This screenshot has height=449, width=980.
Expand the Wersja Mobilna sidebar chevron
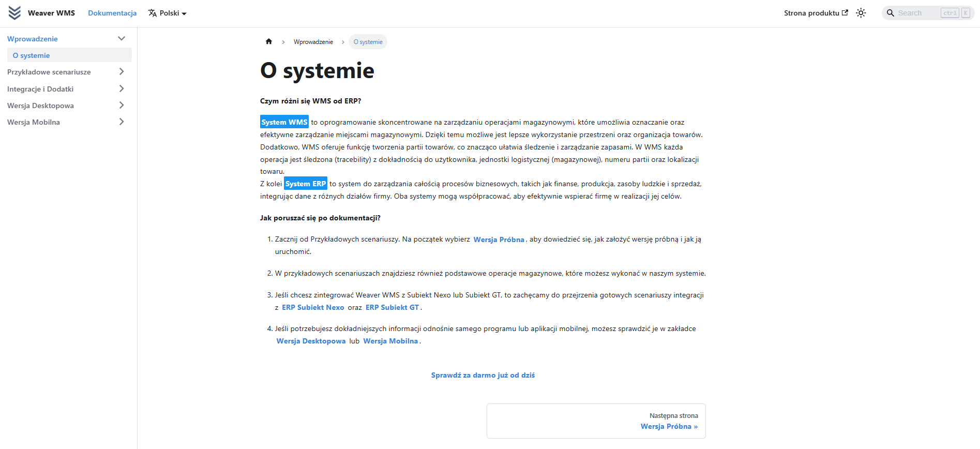pos(122,122)
